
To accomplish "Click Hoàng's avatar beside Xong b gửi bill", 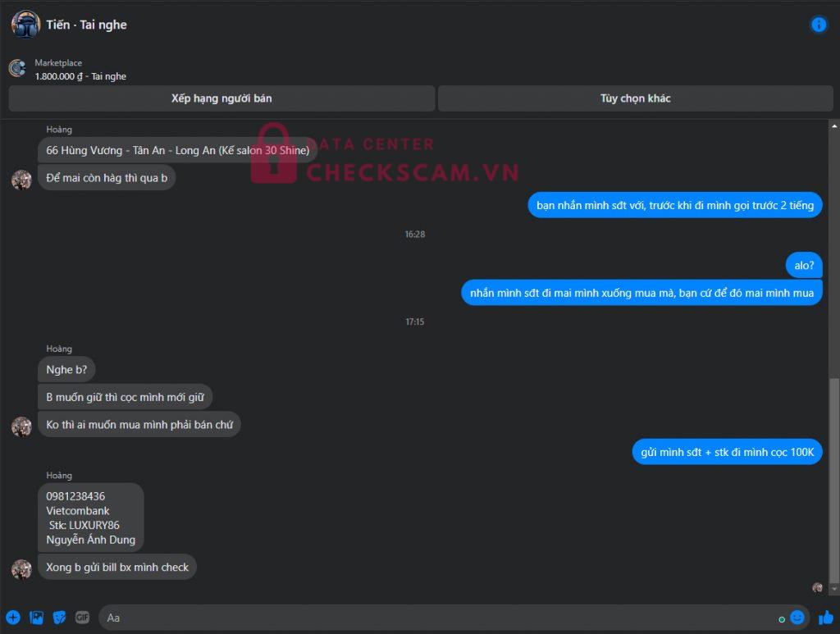I will tap(21, 569).
